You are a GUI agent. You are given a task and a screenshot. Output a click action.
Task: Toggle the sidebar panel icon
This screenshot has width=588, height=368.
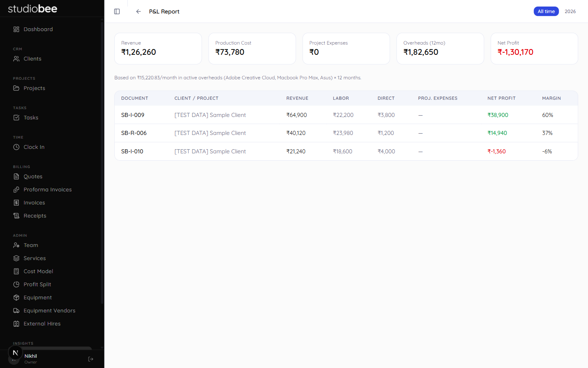click(x=117, y=11)
